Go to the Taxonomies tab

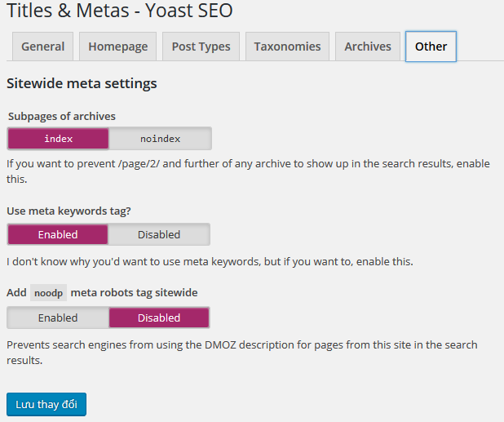click(287, 47)
